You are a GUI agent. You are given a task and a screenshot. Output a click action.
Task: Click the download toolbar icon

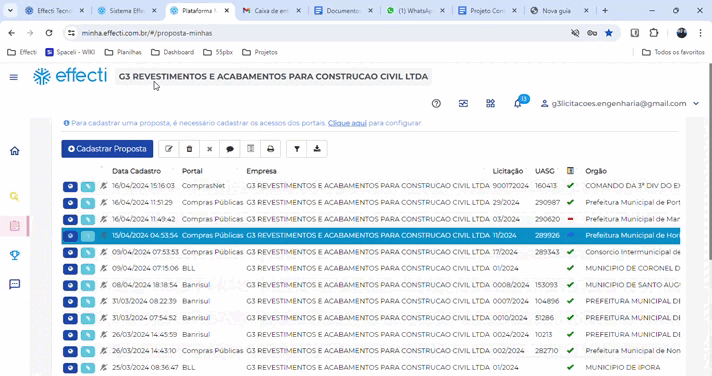[x=317, y=149]
